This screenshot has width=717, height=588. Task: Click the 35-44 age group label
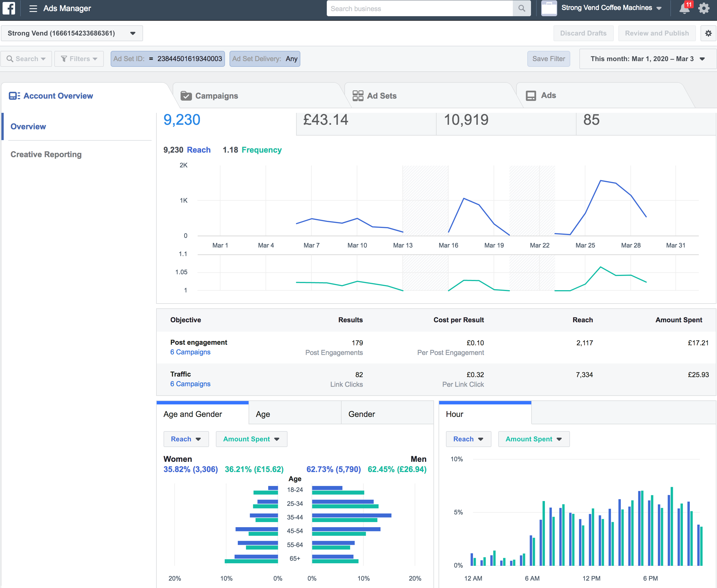coord(295,518)
